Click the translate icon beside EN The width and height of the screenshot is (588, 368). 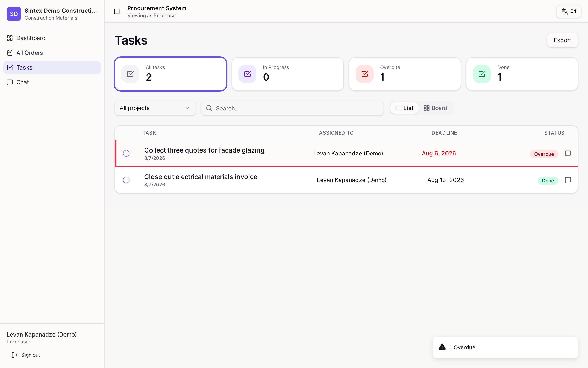click(x=565, y=11)
